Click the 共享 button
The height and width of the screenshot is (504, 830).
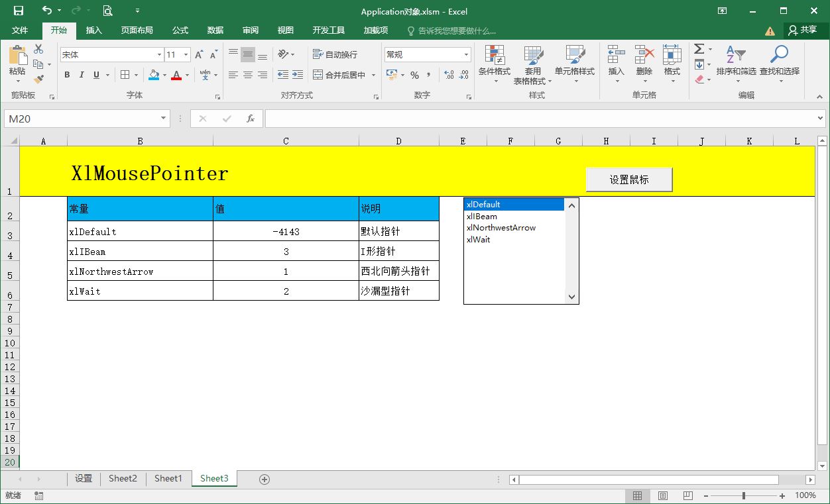[x=805, y=29]
